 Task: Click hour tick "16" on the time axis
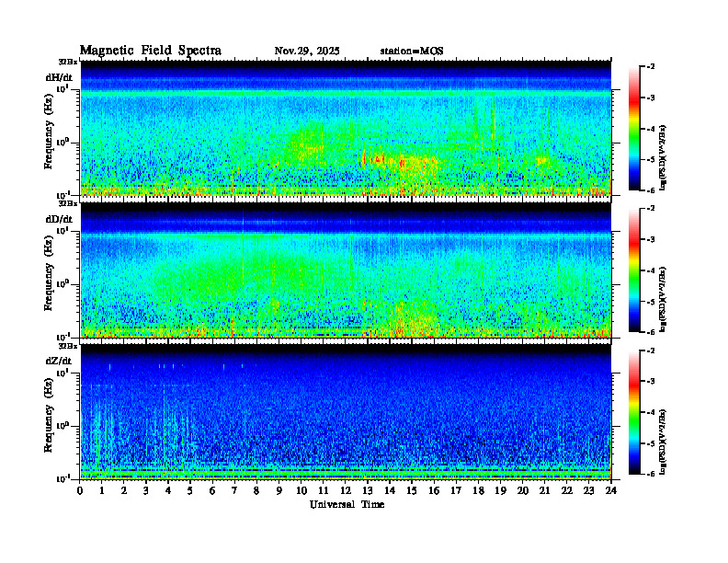434,491
